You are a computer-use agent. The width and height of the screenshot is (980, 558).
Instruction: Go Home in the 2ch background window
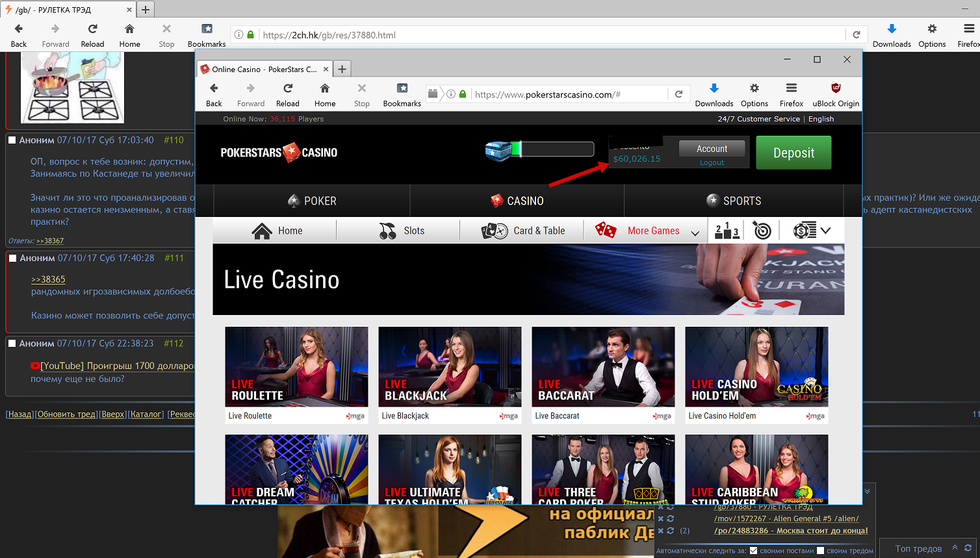pyautogui.click(x=130, y=35)
